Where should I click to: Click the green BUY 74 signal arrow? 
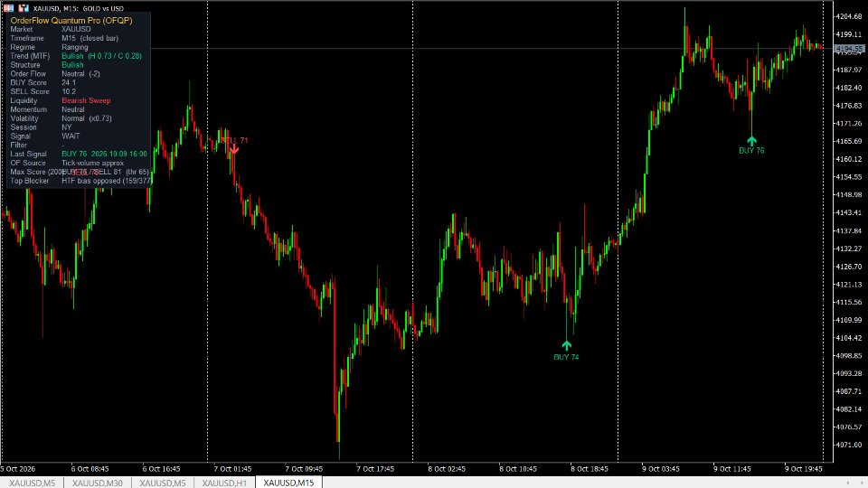pyautogui.click(x=566, y=346)
